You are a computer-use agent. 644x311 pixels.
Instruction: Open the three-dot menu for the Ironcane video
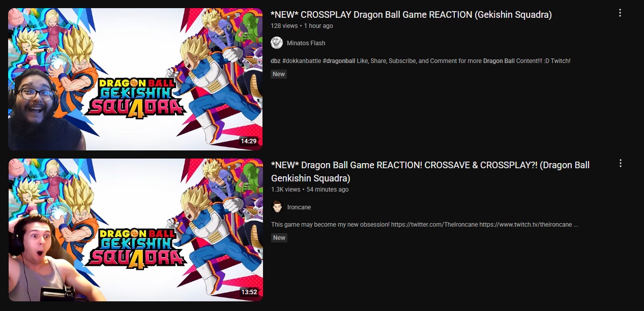(620, 164)
